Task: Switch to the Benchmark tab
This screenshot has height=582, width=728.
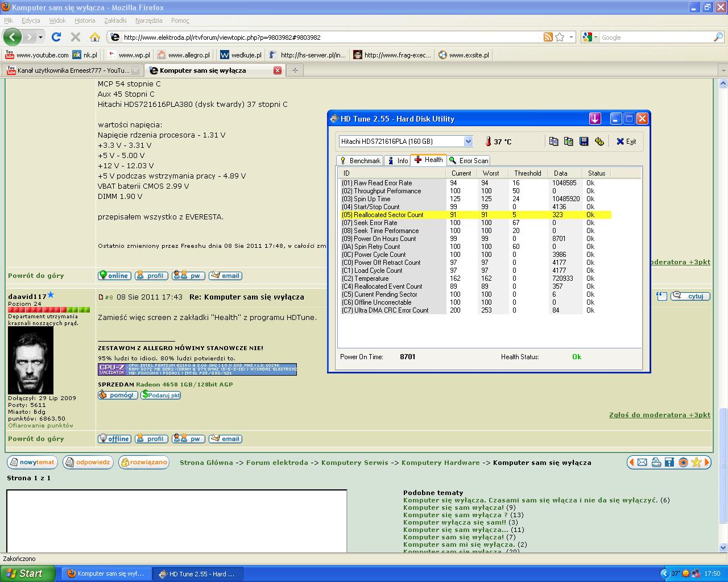Action: 360,161
